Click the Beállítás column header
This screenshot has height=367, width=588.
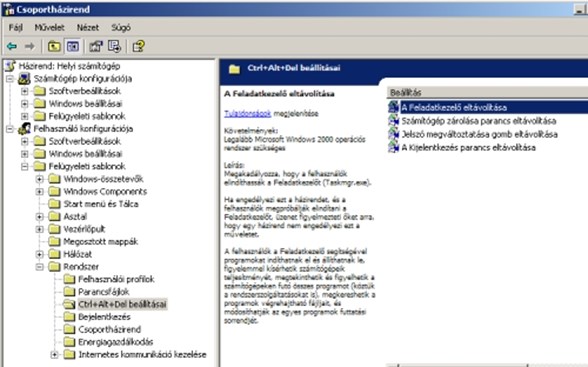click(487, 93)
